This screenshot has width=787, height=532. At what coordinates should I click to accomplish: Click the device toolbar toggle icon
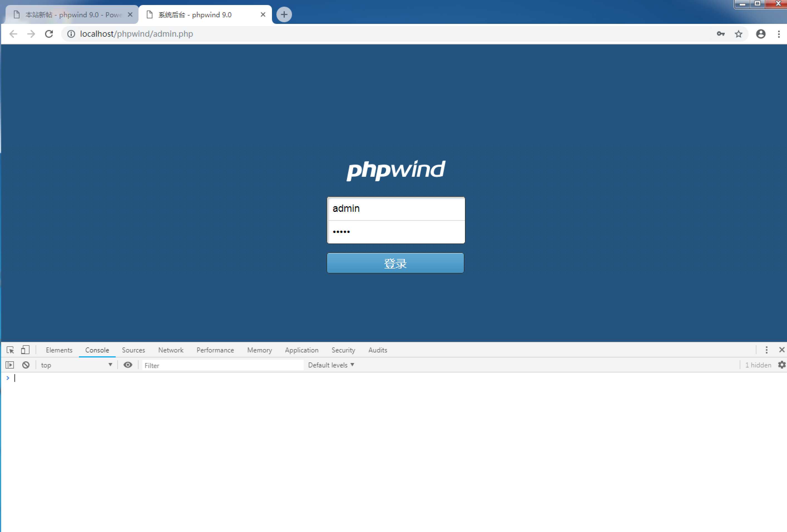[x=24, y=350]
